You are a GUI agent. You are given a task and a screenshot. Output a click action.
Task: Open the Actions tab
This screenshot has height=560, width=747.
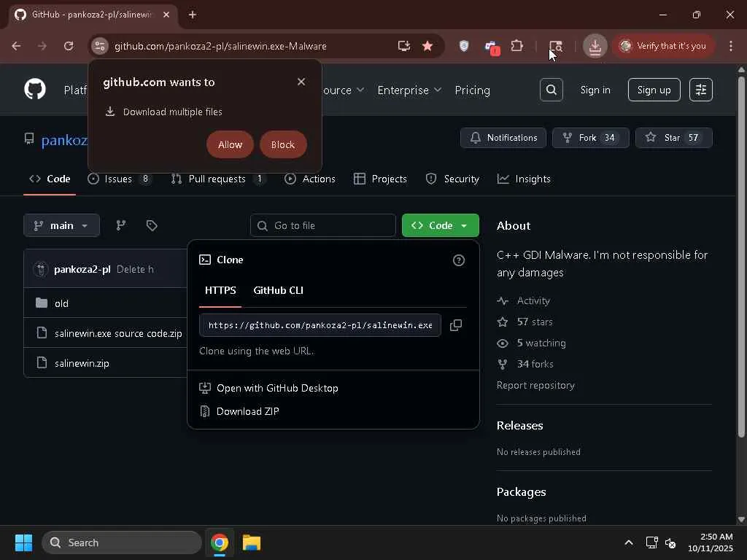coord(309,179)
